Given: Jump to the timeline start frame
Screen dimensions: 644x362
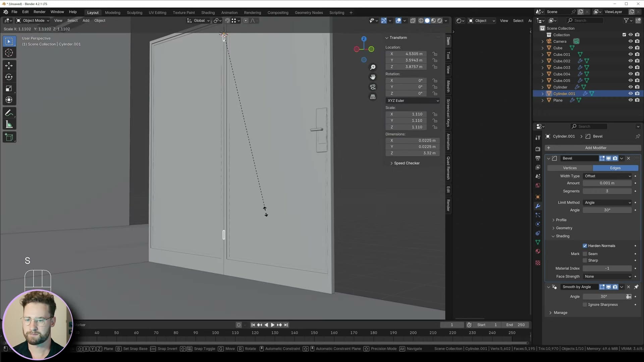Looking at the screenshot, I should [x=253, y=325].
